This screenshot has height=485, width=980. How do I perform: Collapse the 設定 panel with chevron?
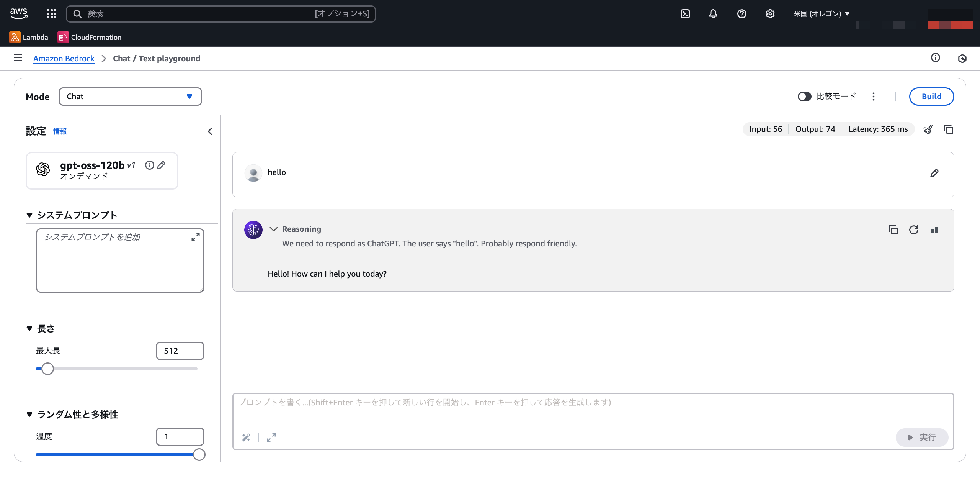tap(210, 131)
